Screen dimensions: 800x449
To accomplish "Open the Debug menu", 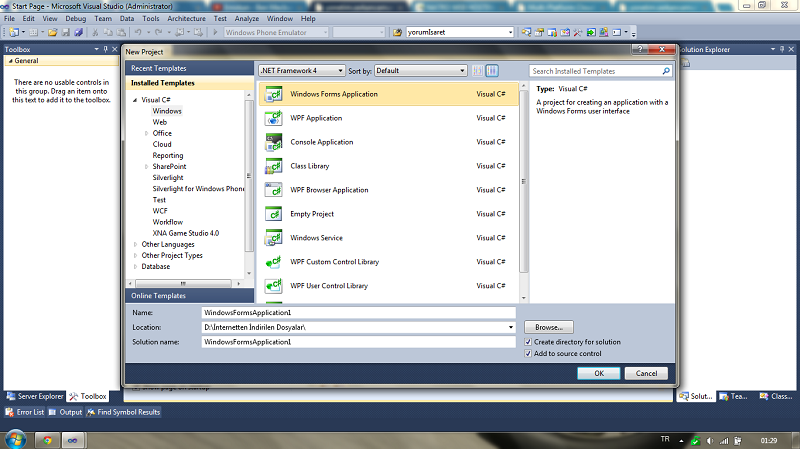I will pyautogui.click(x=76, y=18).
